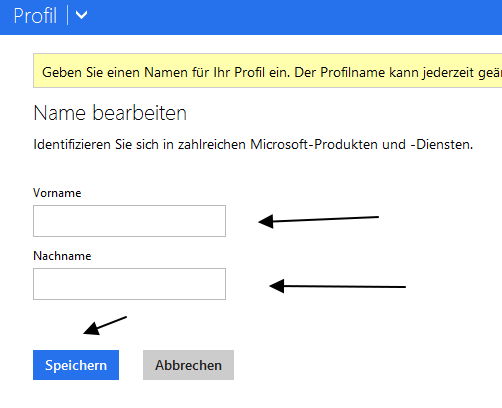Click the short arrow pointing toward Speichern
Image resolution: width=502 pixels, height=408 pixels.
coord(105,326)
